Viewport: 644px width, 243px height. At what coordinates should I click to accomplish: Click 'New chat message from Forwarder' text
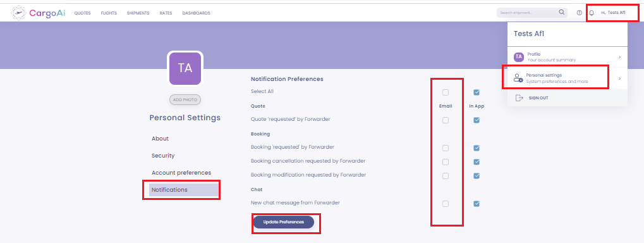[295, 202]
